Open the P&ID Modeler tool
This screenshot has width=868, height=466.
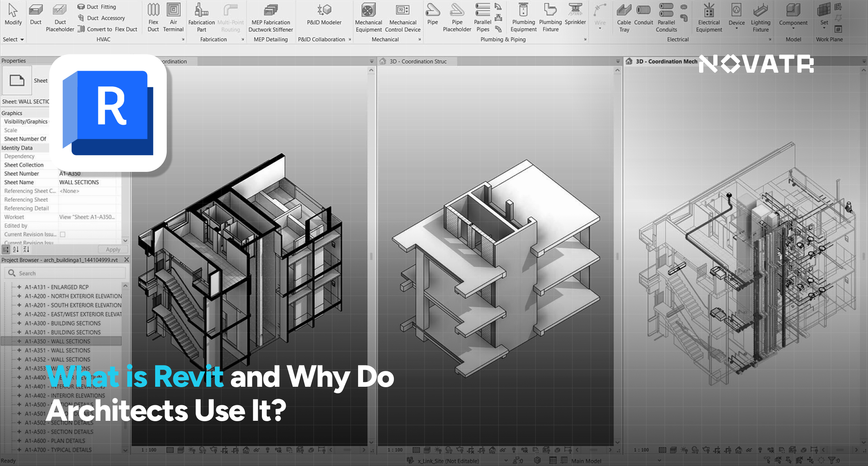point(324,10)
